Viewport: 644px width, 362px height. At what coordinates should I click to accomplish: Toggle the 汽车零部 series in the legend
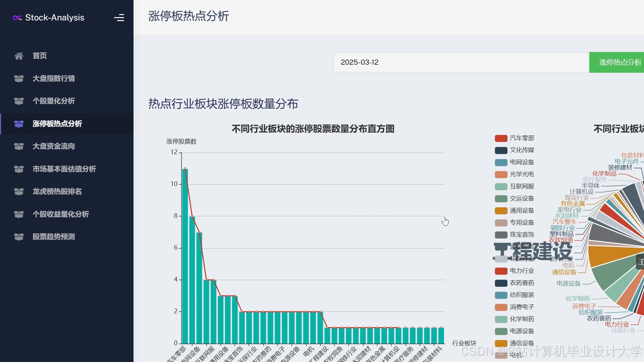[514, 138]
